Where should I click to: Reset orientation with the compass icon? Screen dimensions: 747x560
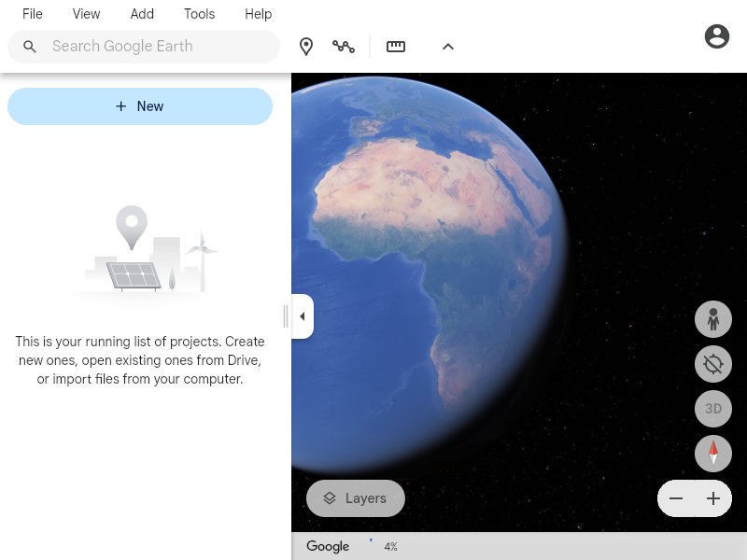point(712,454)
